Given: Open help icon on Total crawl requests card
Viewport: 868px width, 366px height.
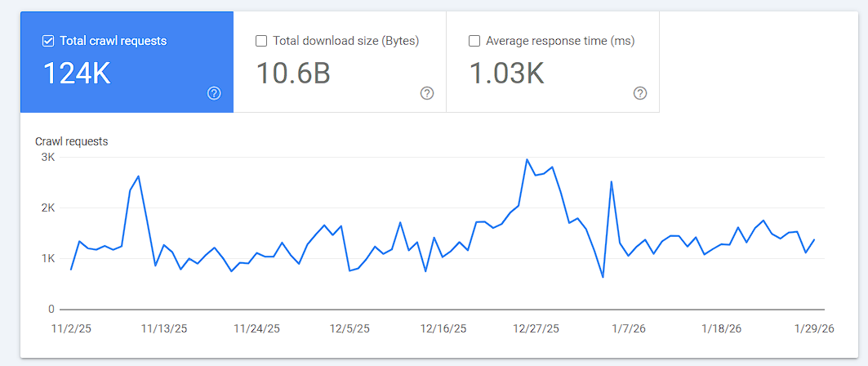Looking at the screenshot, I should point(214,93).
